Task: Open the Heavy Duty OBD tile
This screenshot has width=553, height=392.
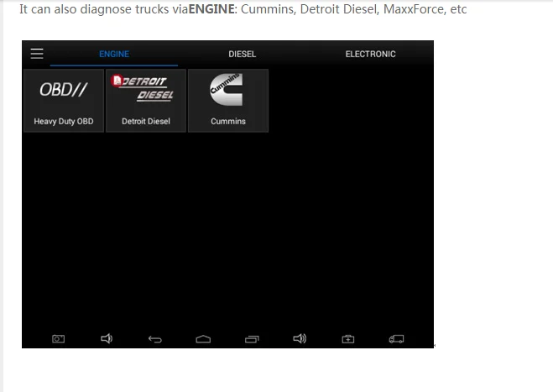Action: [x=64, y=101]
